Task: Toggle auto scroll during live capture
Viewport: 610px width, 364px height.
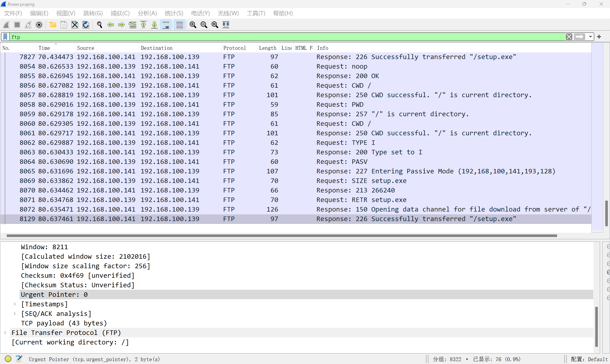Action: pyautogui.click(x=166, y=25)
